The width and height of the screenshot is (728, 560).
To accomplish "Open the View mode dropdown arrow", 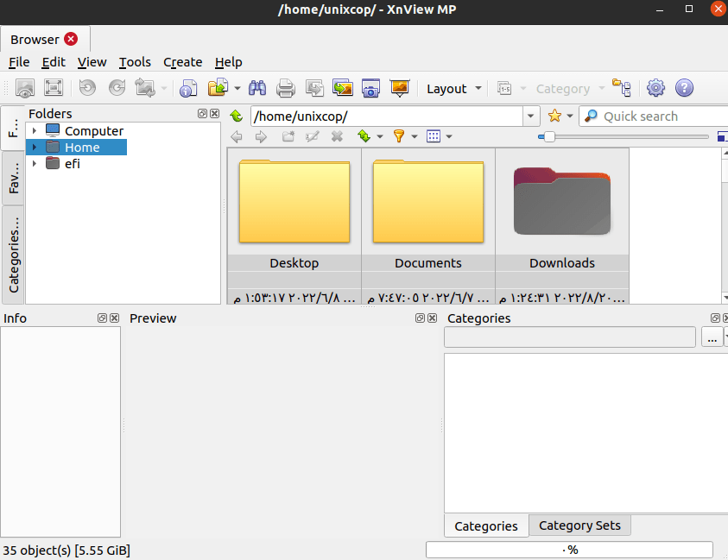I will pyautogui.click(x=448, y=136).
